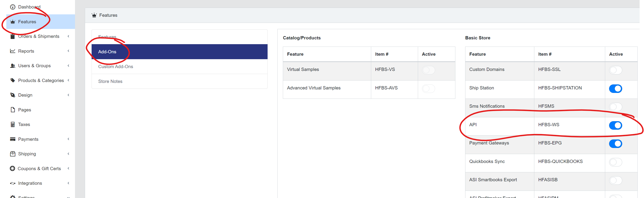Expand the Design submenu chevron
Screen dimensions: 644x198
point(68,95)
